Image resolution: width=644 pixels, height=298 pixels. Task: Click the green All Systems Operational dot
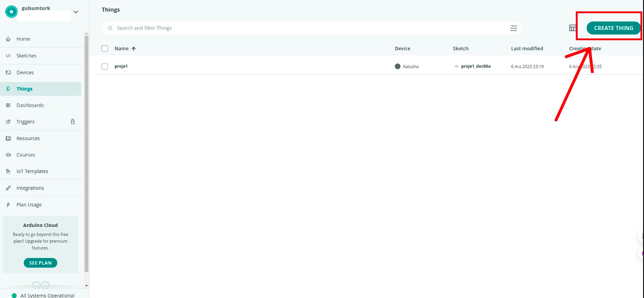coord(14,296)
